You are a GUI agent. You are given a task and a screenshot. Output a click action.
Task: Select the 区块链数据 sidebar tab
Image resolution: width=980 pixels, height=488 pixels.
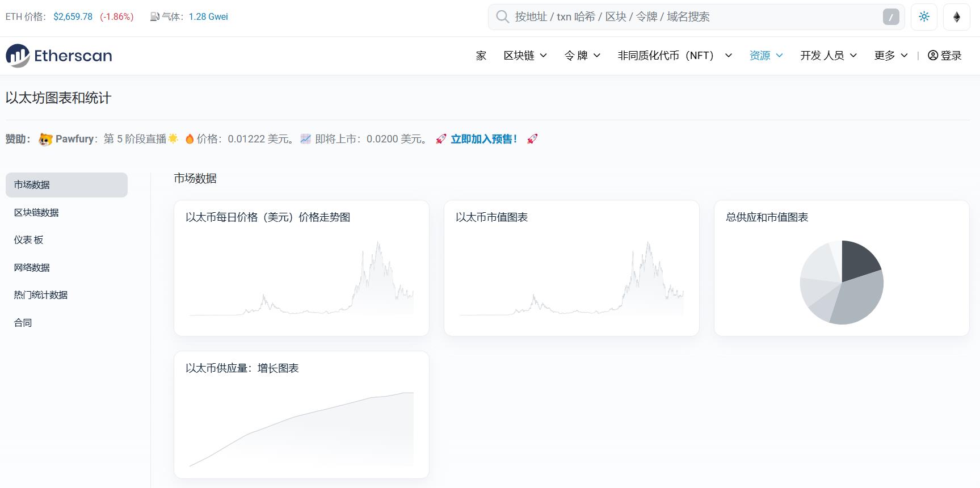click(66, 212)
